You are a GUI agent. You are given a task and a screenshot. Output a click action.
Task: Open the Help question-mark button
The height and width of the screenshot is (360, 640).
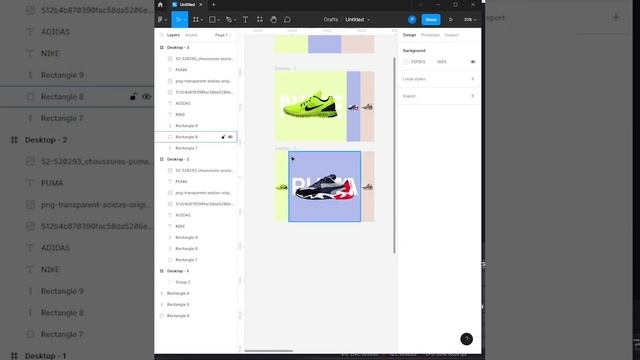(x=467, y=339)
